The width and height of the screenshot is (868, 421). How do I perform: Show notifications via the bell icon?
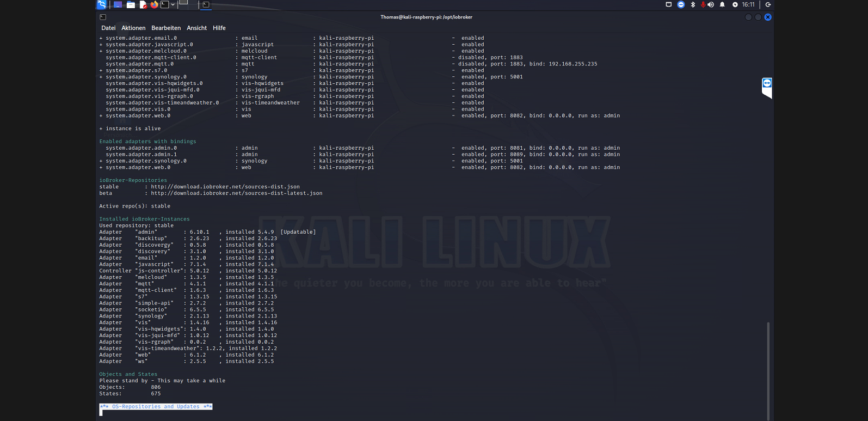tap(722, 4)
